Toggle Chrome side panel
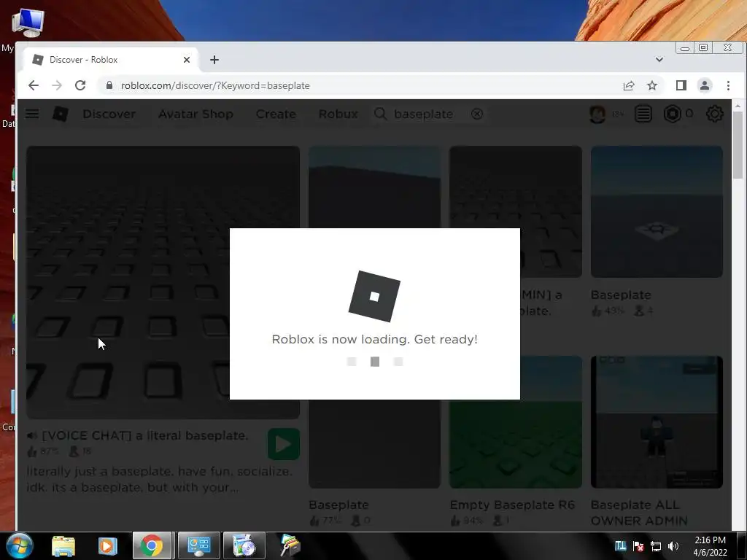The image size is (747, 560). pyautogui.click(x=681, y=85)
